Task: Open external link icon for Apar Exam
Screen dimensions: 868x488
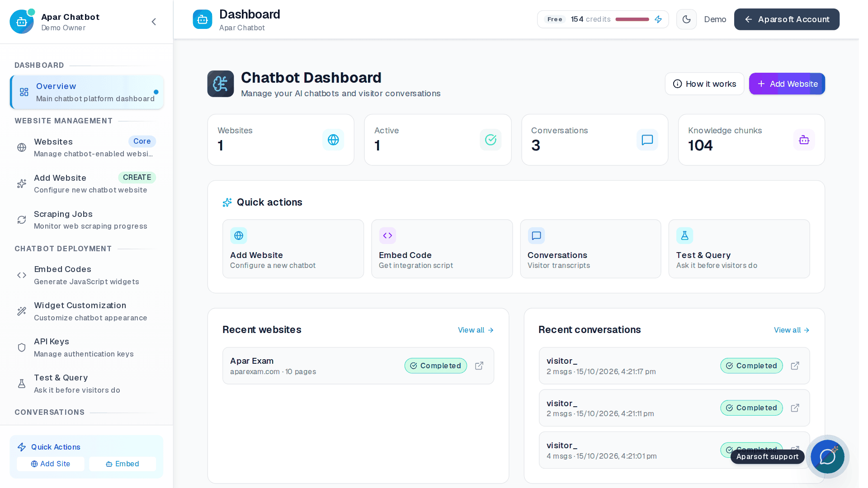Action: [x=479, y=366]
